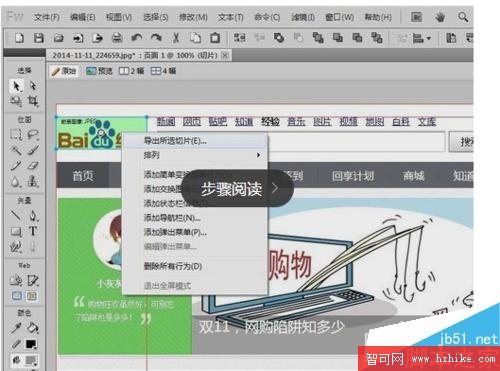Screen dimensions: 500x371
Task: Open the 编辑(E) menu
Action: (83, 17)
